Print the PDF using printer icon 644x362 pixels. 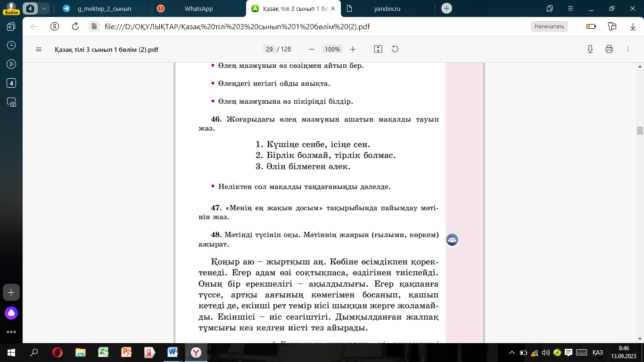pos(609,49)
